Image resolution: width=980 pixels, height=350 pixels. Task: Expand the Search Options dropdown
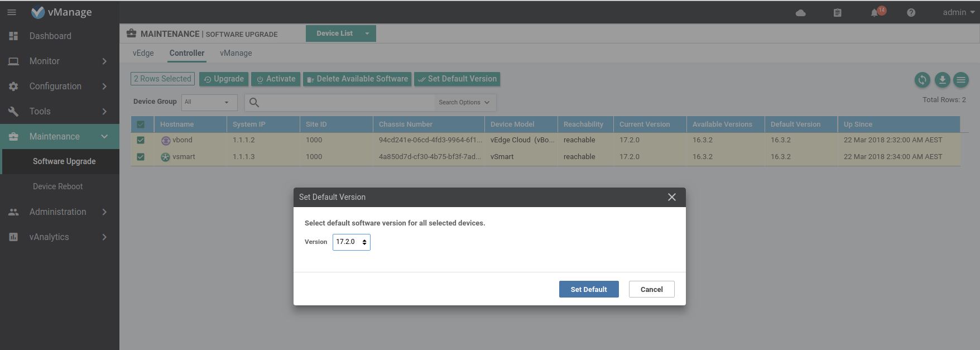464,103
